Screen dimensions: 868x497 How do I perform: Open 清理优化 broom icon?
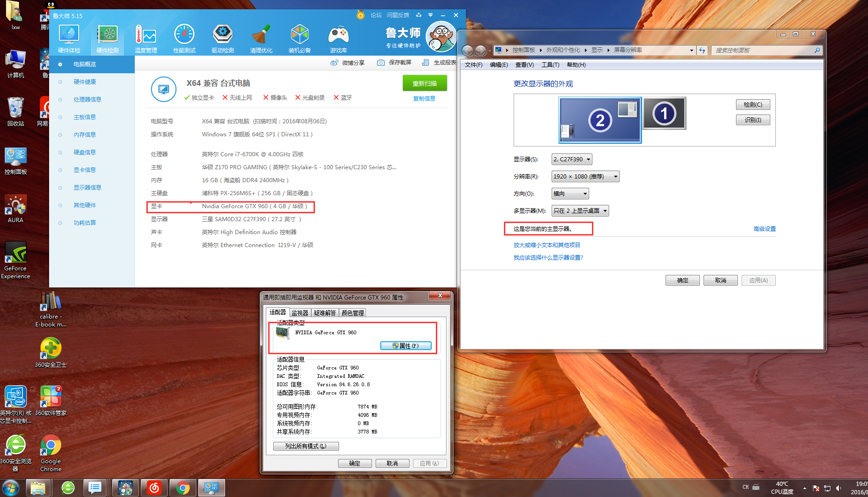point(261,39)
